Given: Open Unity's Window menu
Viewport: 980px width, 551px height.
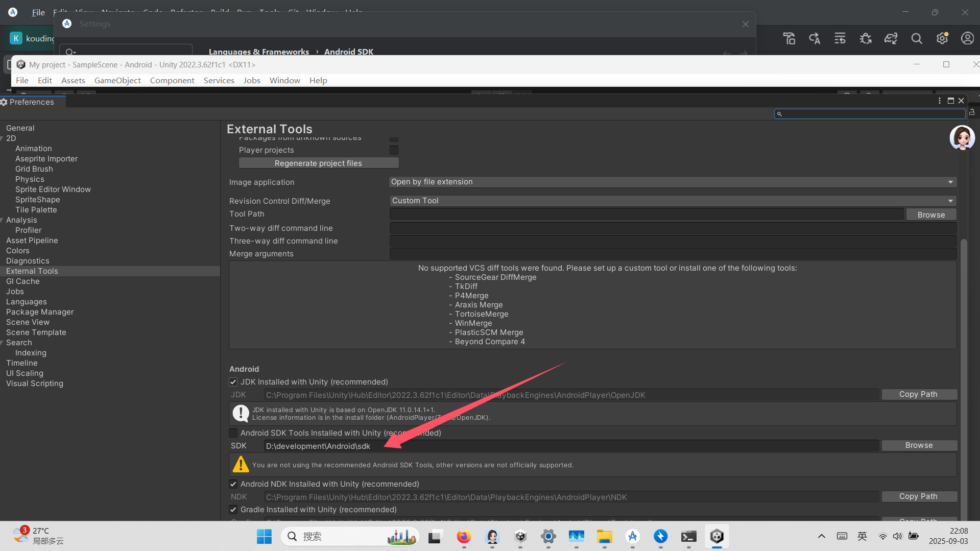Looking at the screenshot, I should coord(284,80).
